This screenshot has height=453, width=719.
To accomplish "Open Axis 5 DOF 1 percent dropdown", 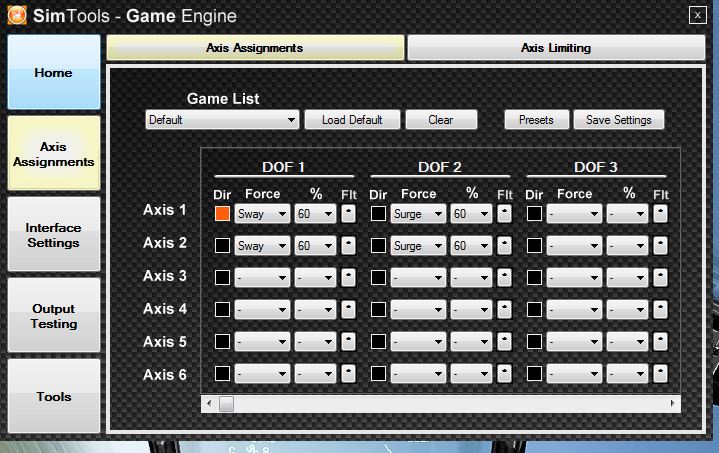I will click(x=315, y=342).
